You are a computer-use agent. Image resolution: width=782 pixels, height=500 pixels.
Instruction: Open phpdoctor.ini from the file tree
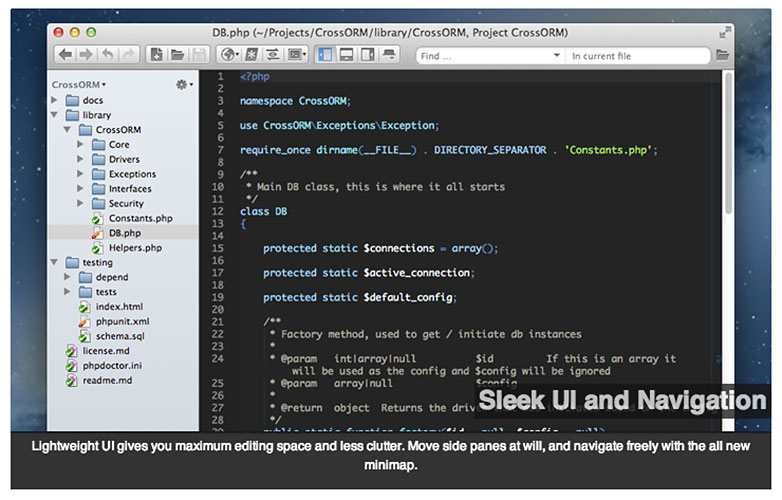[112, 365]
